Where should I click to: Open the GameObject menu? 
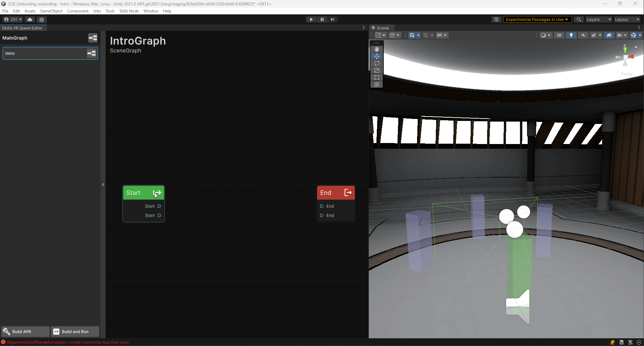click(x=51, y=11)
